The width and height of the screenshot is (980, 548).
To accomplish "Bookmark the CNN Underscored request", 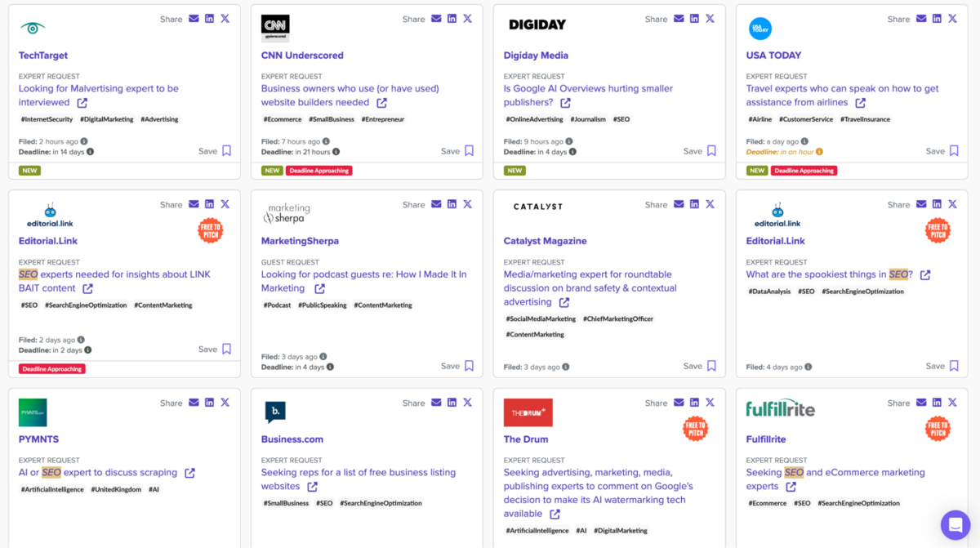I will (x=469, y=151).
